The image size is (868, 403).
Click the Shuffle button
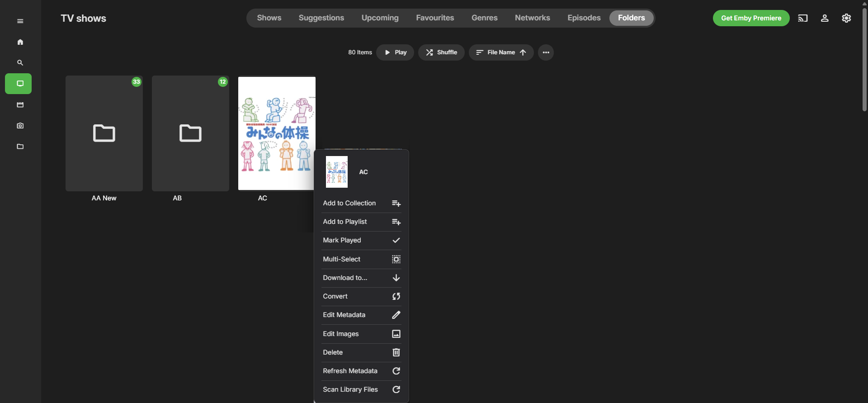441,52
